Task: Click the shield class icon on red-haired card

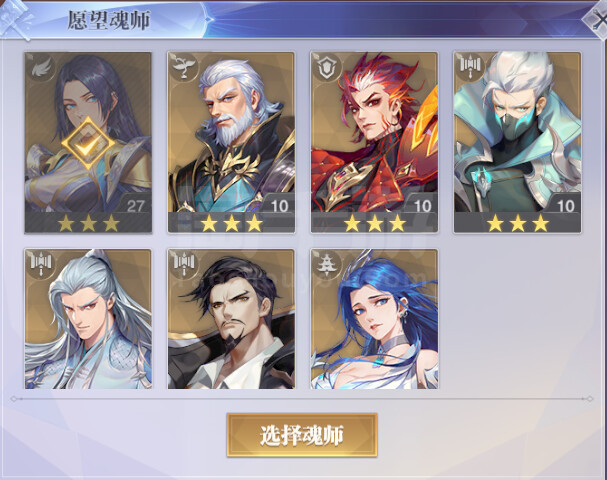Action: [328, 67]
